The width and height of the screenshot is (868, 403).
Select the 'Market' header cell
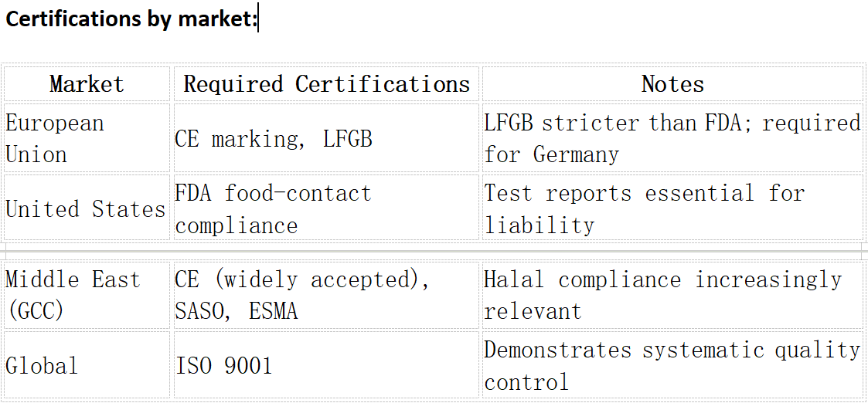87,84
